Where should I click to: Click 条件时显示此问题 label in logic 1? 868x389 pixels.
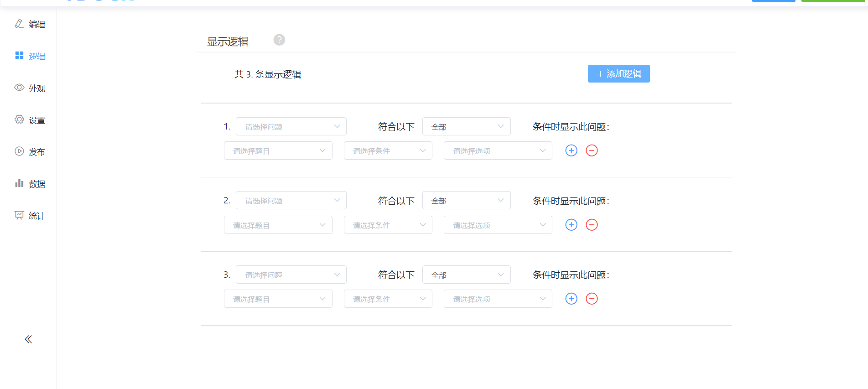pos(571,127)
